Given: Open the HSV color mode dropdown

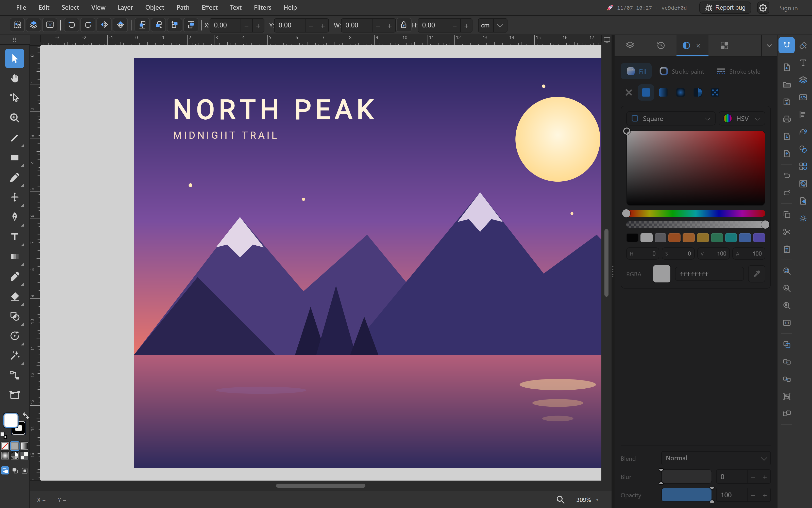Looking at the screenshot, I should click(742, 119).
